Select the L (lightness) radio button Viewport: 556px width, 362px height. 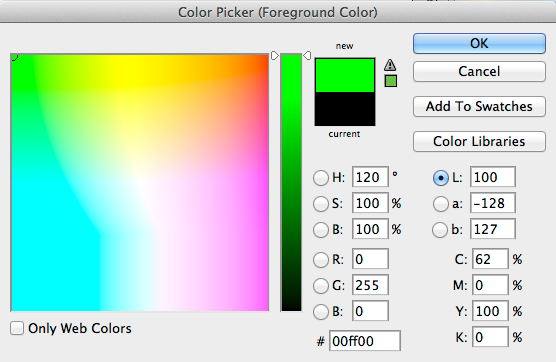pos(441,178)
